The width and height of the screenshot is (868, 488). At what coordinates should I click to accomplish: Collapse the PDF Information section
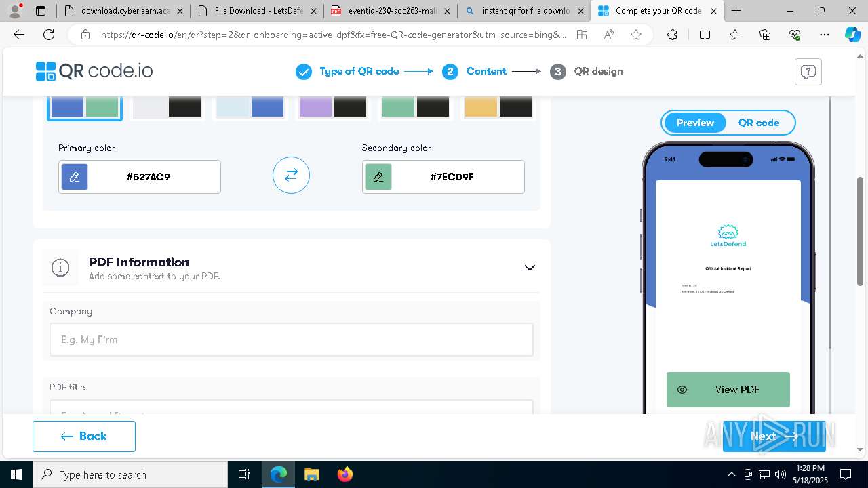click(530, 268)
